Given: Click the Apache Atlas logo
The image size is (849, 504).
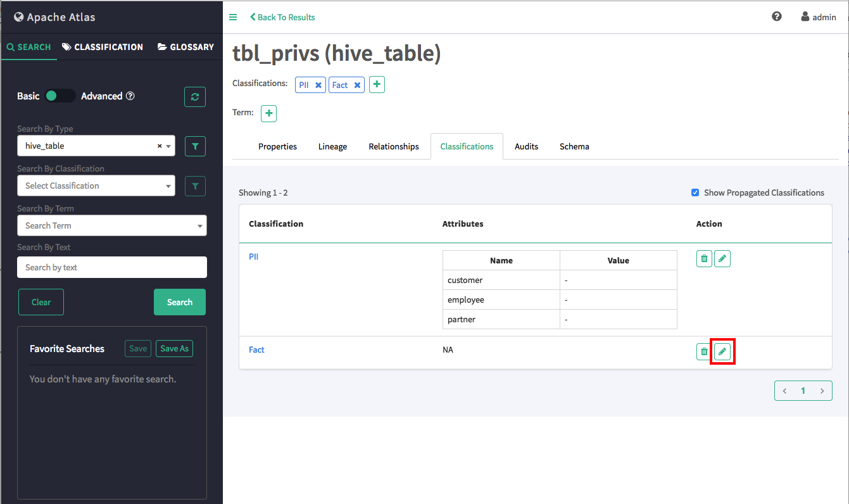Looking at the screenshot, I should [54, 17].
